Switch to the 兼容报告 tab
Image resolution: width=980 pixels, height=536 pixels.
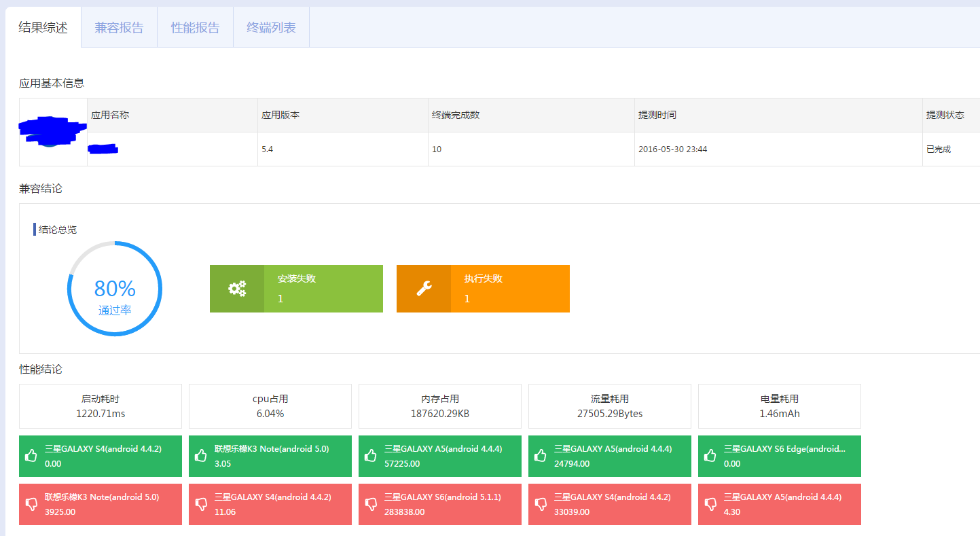click(x=119, y=28)
